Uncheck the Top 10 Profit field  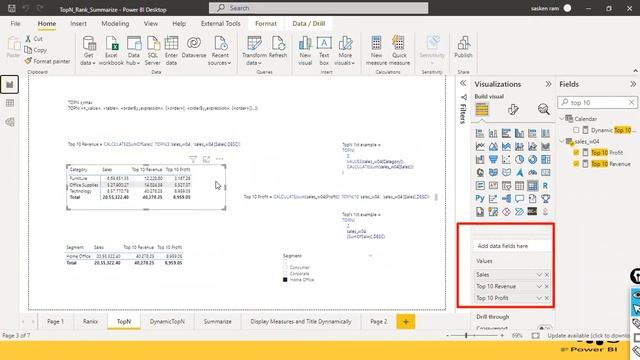tap(576, 153)
